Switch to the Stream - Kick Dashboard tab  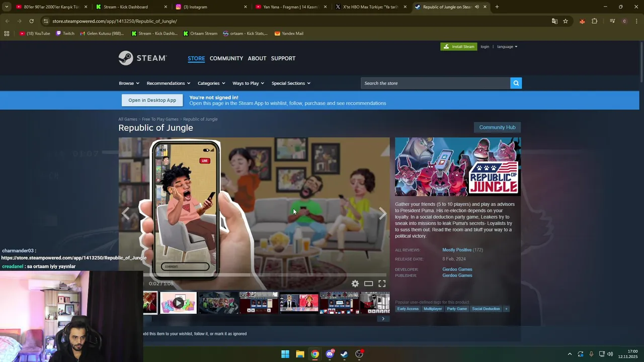click(131, 7)
